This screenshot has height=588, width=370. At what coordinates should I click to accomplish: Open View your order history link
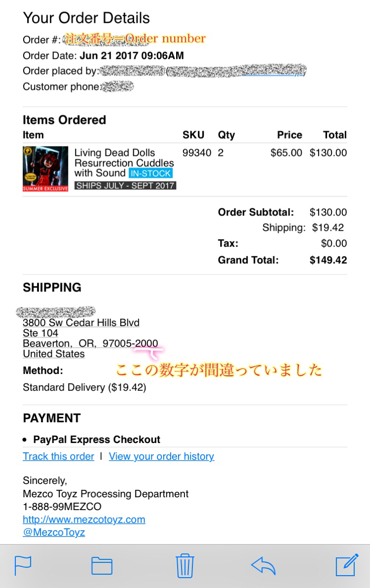click(162, 456)
